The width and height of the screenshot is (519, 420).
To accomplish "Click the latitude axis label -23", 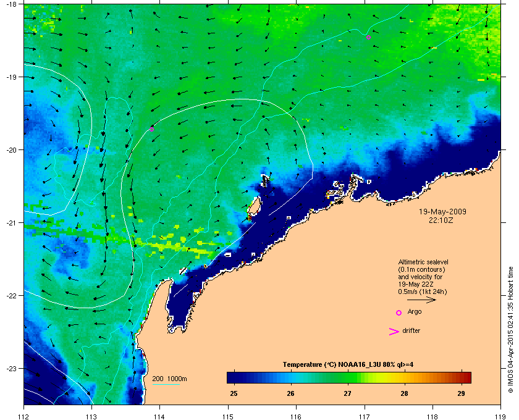I will (x=12, y=368).
